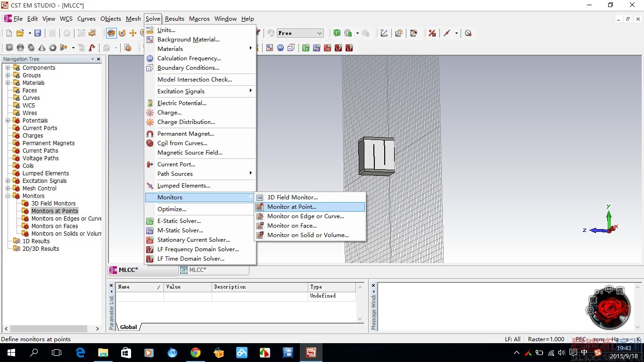Close the Navigation Tree panel
The width and height of the screenshot is (644, 362).
click(x=99, y=59)
